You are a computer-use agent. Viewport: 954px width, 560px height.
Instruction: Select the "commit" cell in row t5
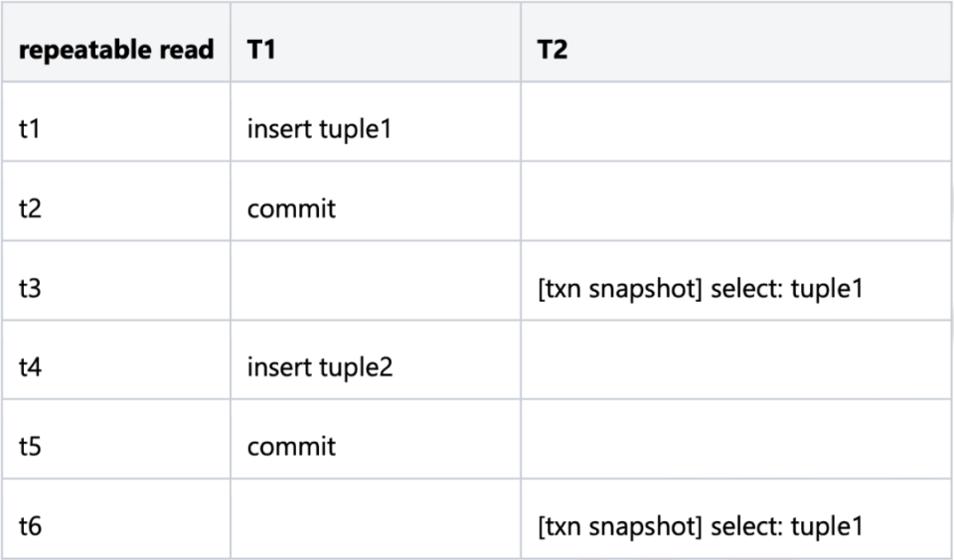[291, 447]
